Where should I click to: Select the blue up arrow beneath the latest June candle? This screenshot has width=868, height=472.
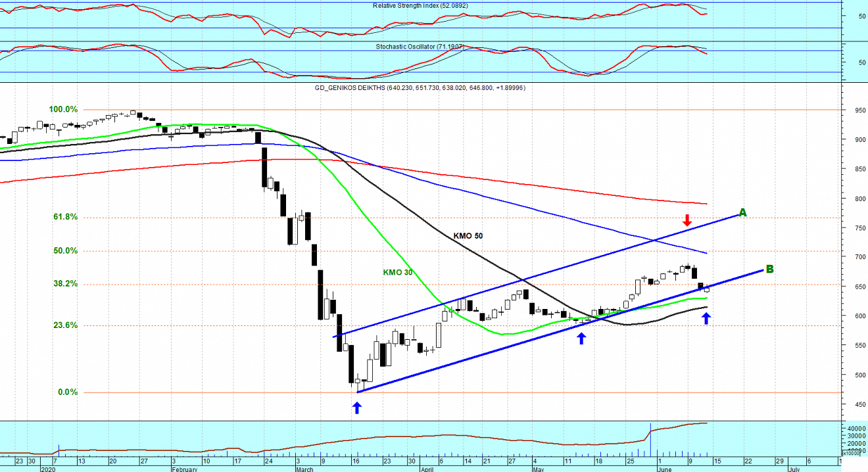[706, 319]
